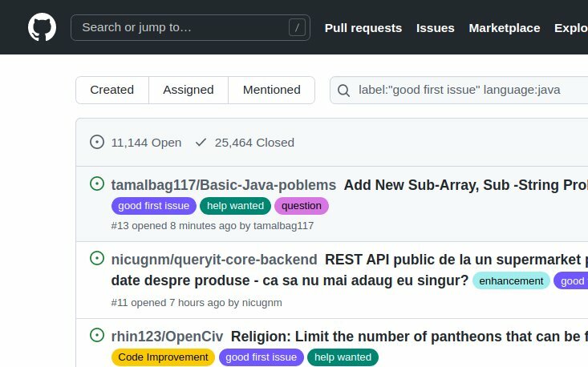The height and width of the screenshot is (367, 588).
Task: Click the open-issue icon beside 11,144 Open
Action: click(x=97, y=143)
